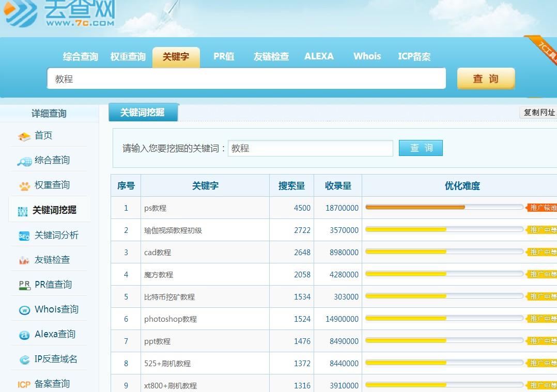
Task: Click the chart icon beside 友链检查
Action: (x=24, y=261)
